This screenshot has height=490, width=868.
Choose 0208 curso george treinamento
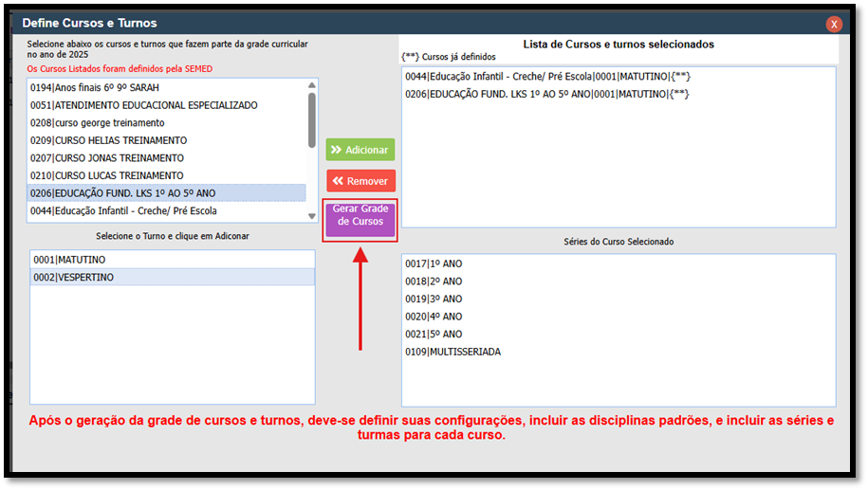click(x=97, y=123)
